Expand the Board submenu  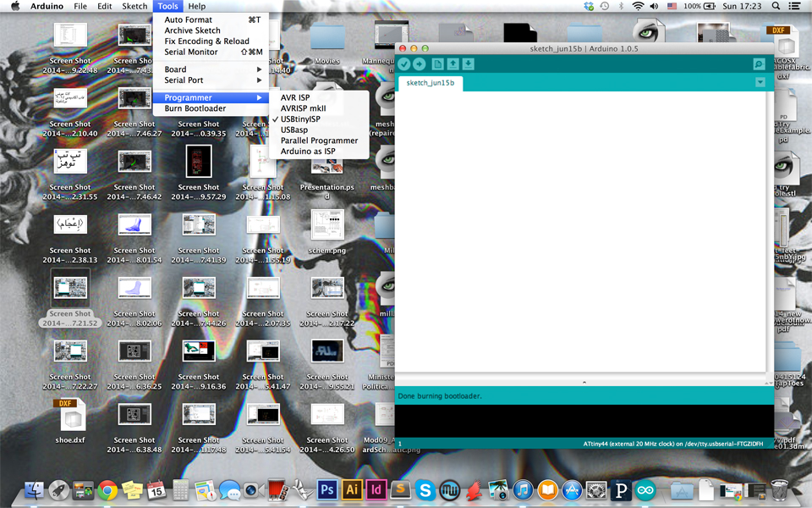point(211,69)
